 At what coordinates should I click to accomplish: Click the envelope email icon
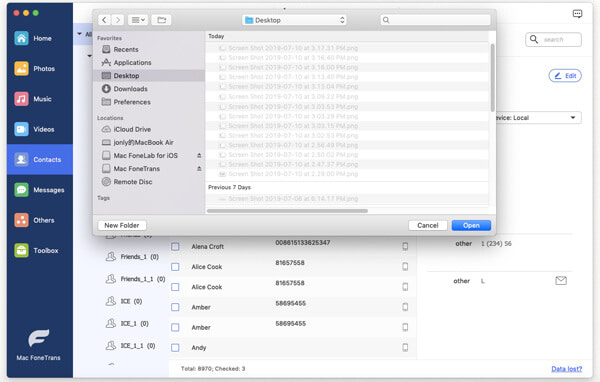pos(561,281)
